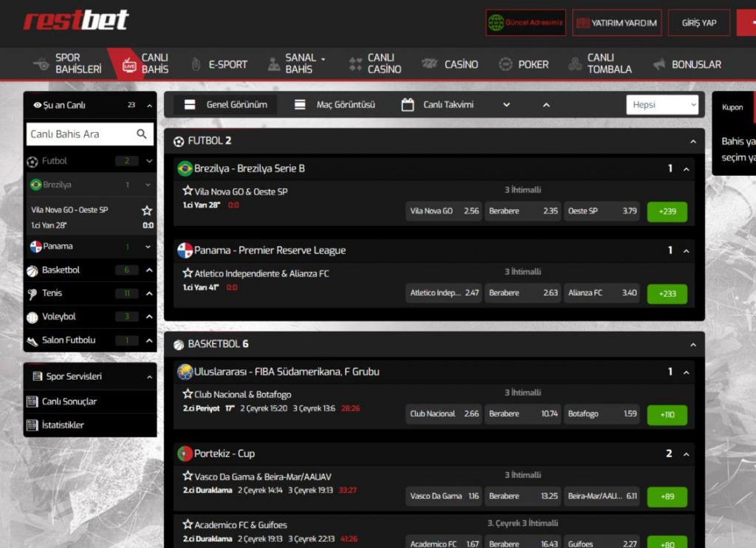This screenshot has width=756, height=548.
Task: Click the Panama flag icon in sidebar
Action: click(x=35, y=247)
